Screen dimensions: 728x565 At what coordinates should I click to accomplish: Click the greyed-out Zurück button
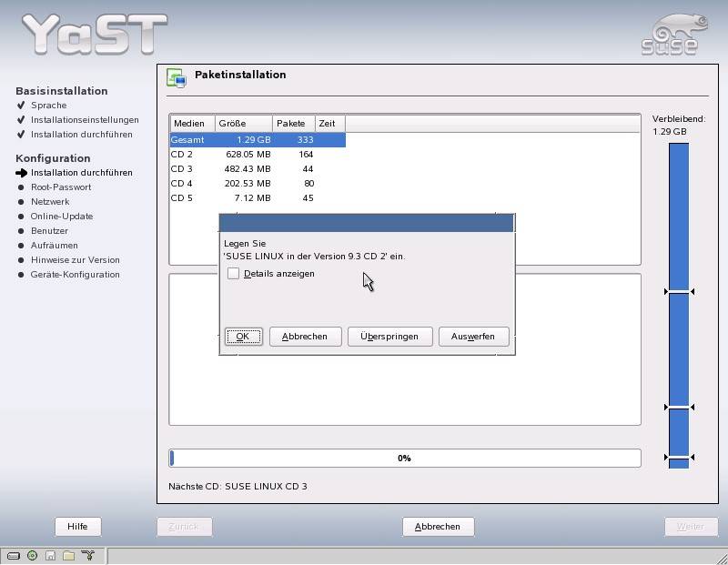tap(184, 527)
